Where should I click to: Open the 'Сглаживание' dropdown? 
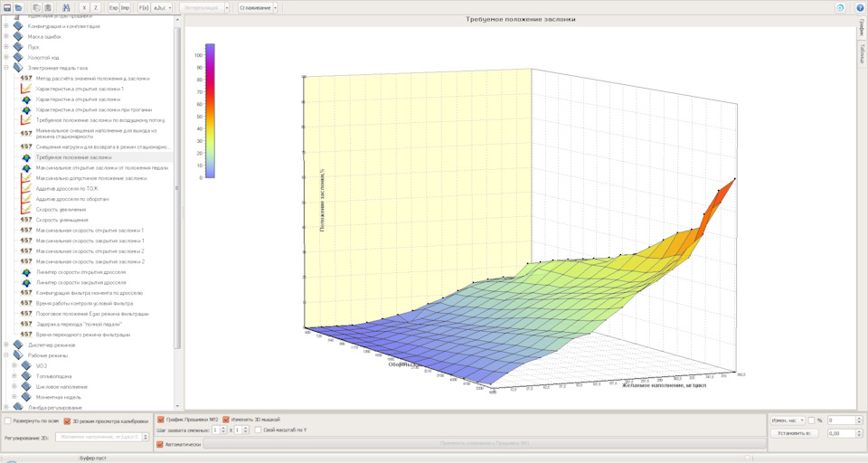[x=259, y=7]
